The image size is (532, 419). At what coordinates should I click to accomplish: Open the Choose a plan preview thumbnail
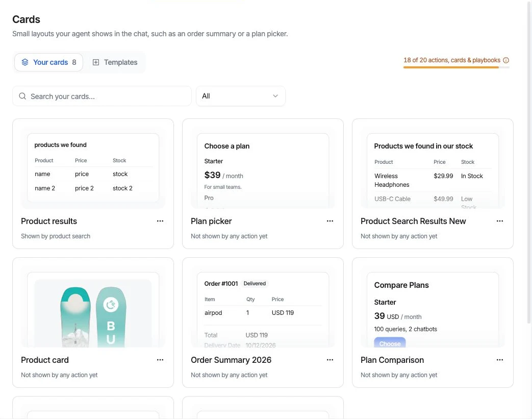263,168
